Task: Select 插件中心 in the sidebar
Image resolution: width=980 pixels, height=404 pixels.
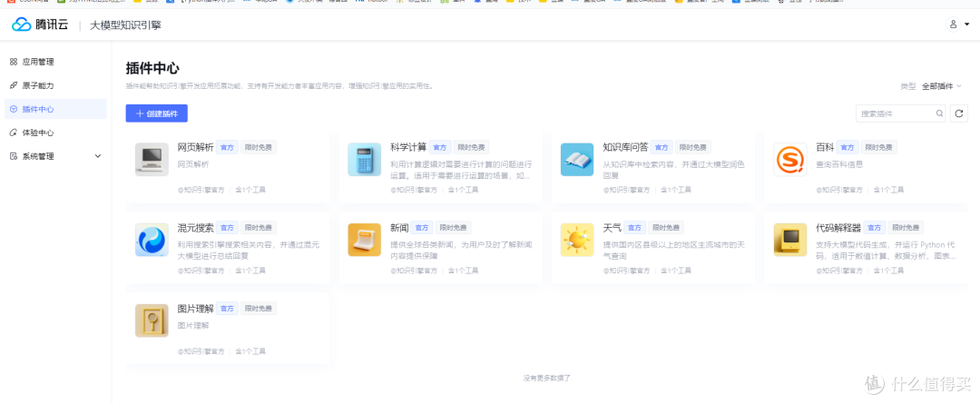Action: coord(55,109)
